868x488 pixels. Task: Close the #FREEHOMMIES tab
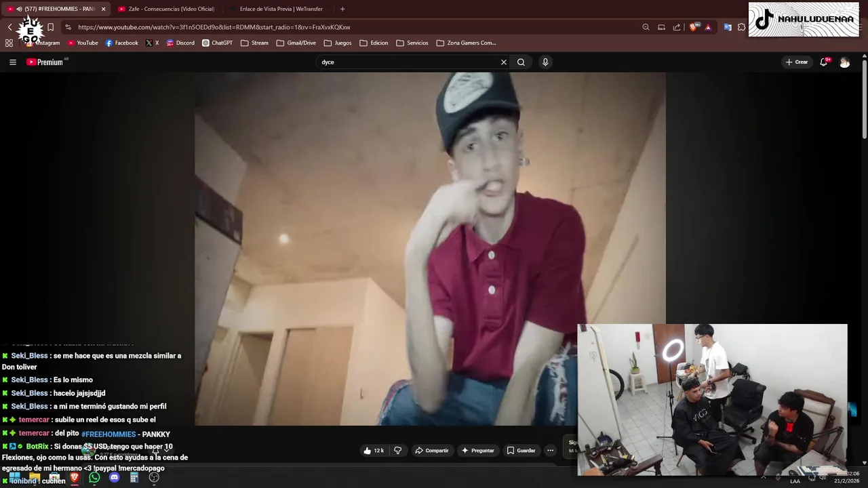[103, 9]
